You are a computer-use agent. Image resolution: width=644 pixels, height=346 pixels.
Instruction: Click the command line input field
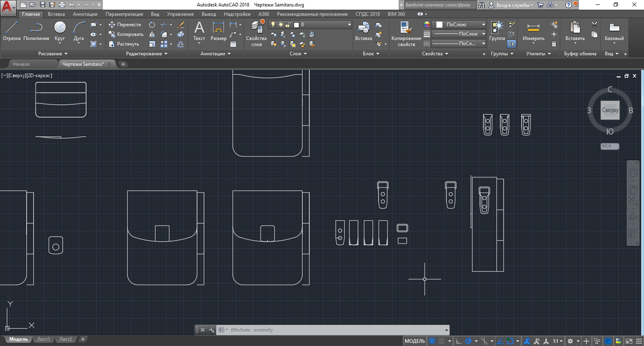pyautogui.click(x=333, y=330)
